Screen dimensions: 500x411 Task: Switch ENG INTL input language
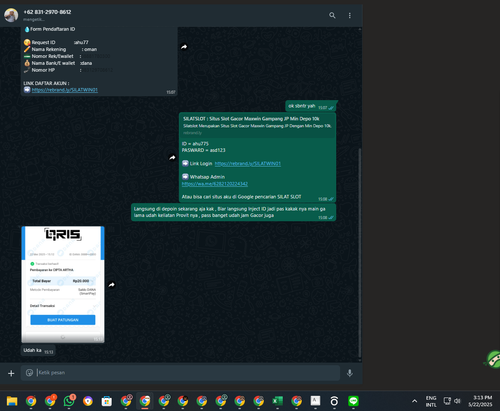[431, 401]
